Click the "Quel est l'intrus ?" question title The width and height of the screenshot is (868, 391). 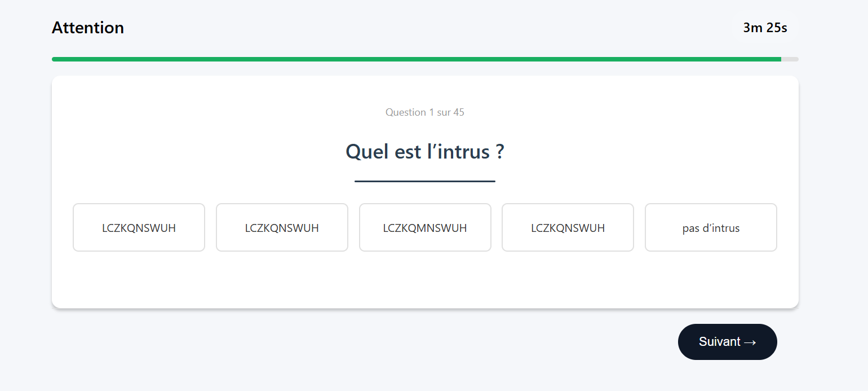coord(425,152)
